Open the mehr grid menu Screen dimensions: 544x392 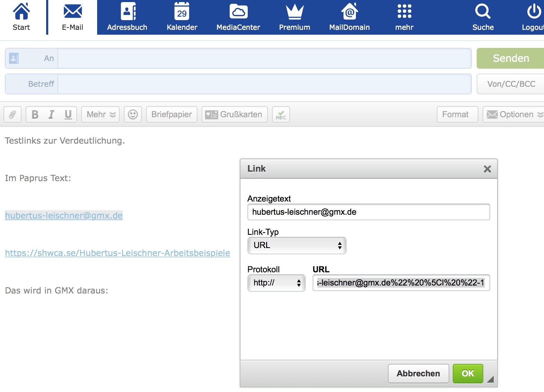coord(404,17)
